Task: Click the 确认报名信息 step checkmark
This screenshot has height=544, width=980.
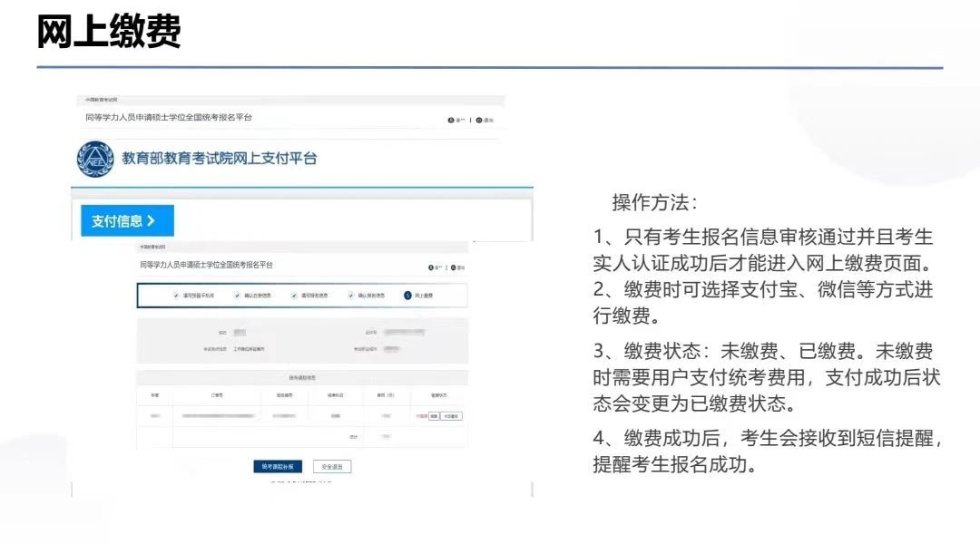Action: [x=350, y=296]
